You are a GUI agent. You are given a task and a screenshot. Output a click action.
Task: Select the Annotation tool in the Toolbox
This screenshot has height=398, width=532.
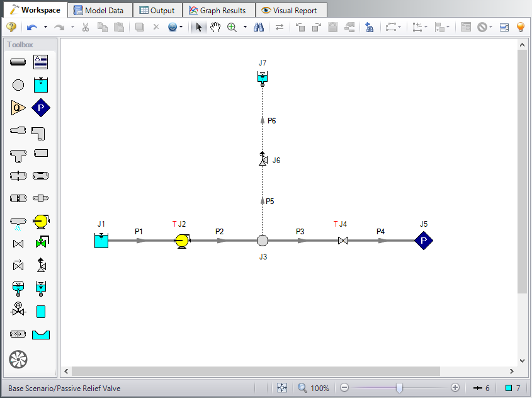point(40,62)
